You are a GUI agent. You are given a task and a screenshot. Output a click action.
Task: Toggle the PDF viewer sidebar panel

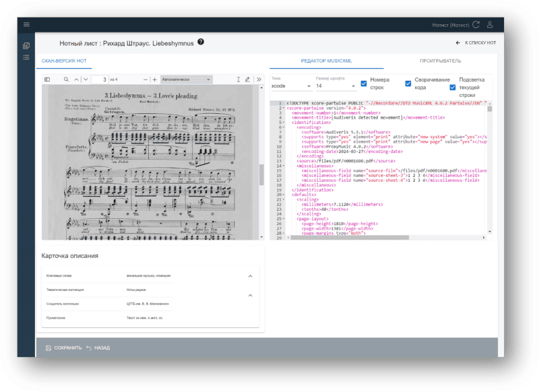[x=47, y=79]
